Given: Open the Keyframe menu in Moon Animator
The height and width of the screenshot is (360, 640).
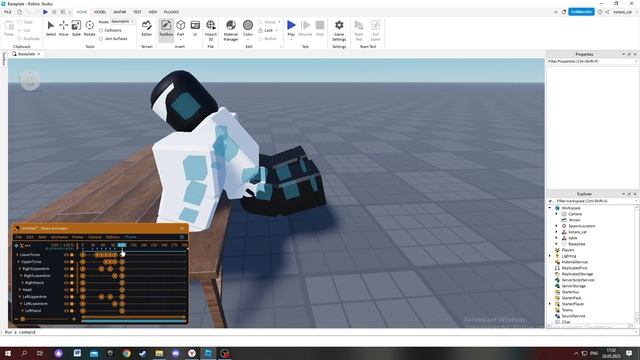Looking at the screenshot, I should [59, 237].
